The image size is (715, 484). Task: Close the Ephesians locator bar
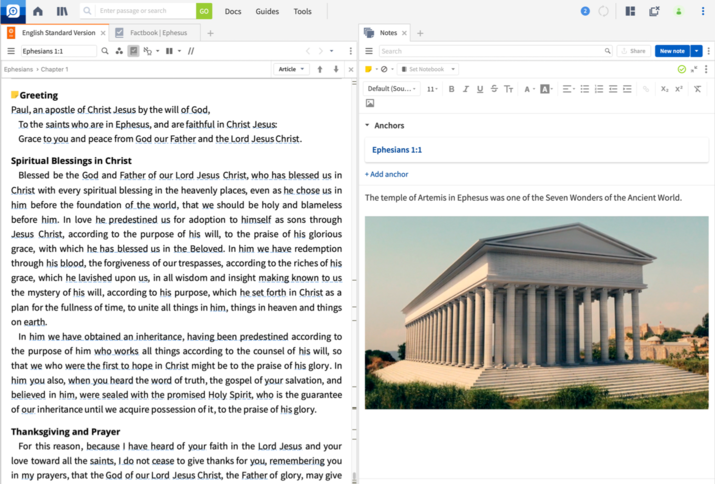click(351, 69)
